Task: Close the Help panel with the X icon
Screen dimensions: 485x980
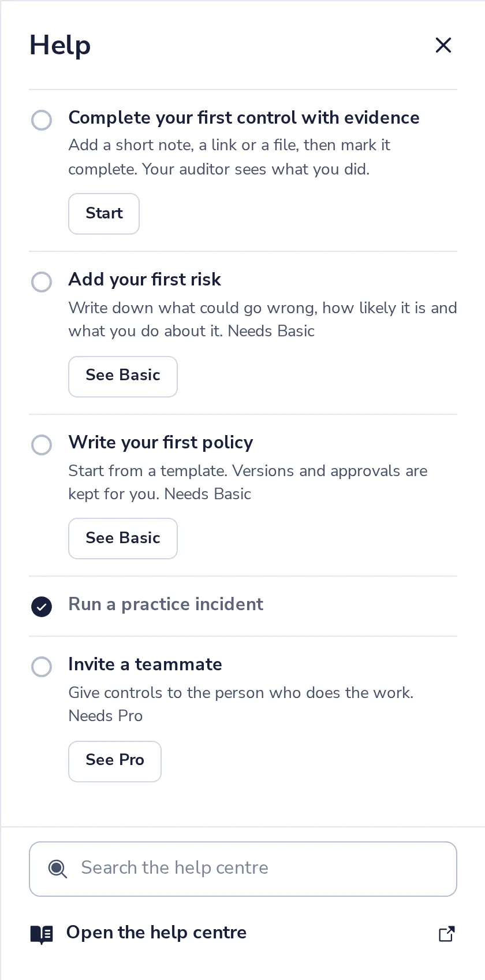Action: (443, 45)
